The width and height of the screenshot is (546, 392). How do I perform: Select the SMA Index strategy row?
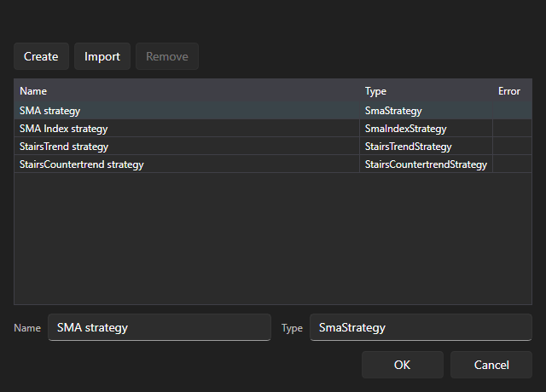273,129
